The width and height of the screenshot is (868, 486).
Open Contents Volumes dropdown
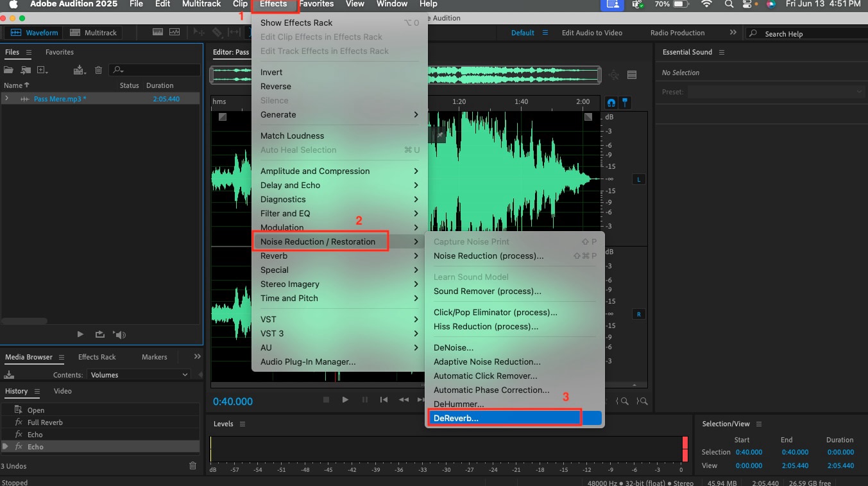(x=139, y=374)
